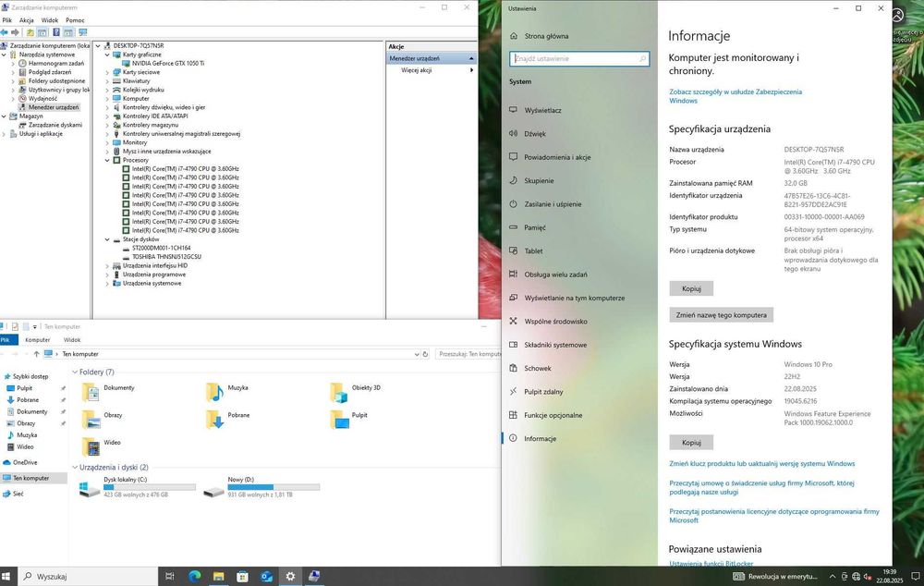Select the ST2000DM001-1CH164 disk drive
Screen dimensions: 924x586
[161, 249]
